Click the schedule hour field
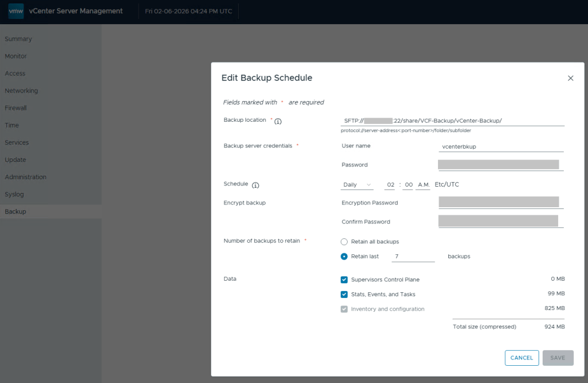 point(391,185)
